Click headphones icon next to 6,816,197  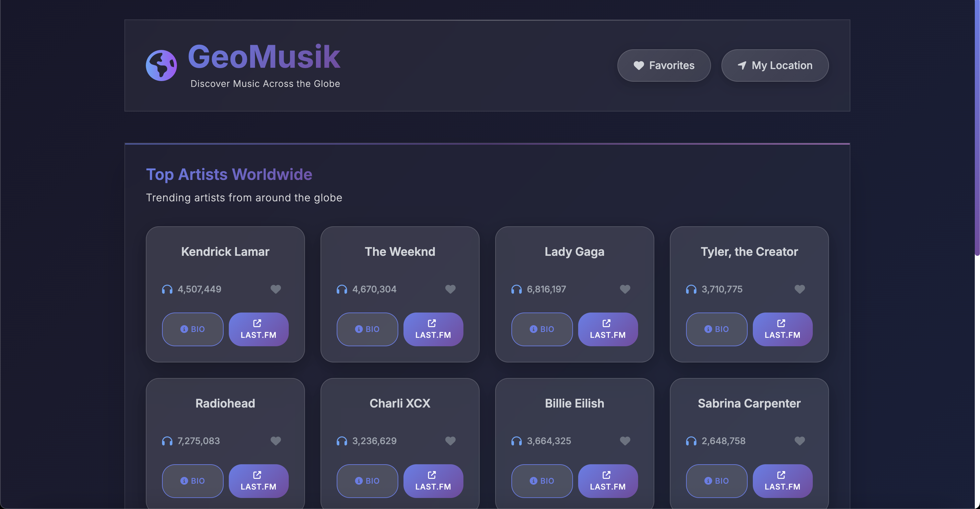tap(516, 289)
